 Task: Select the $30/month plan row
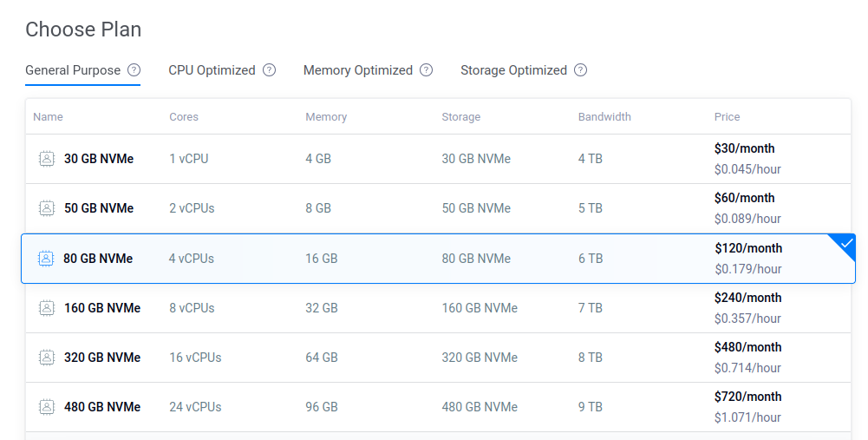[x=438, y=159]
